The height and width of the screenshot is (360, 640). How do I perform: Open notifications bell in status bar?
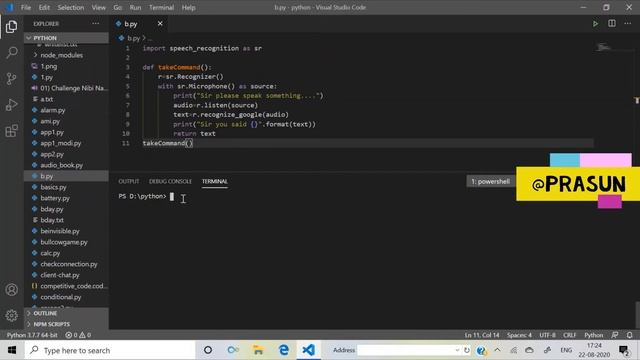point(630,335)
